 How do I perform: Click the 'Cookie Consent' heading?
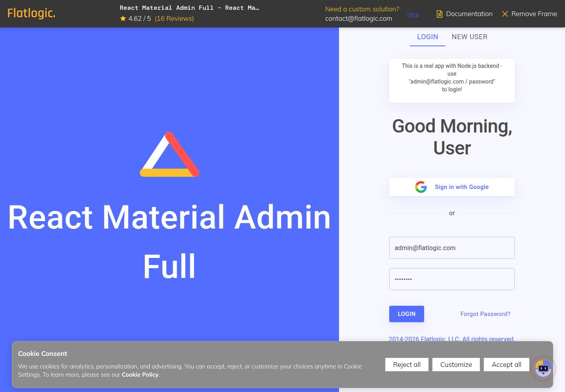42,354
